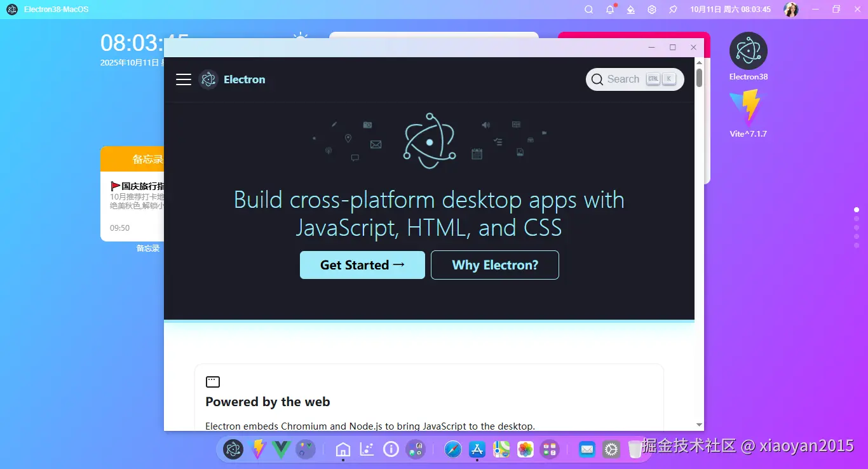The width and height of the screenshot is (868, 469).
Task: Click the date and time in top bar
Action: pyautogui.click(x=731, y=10)
